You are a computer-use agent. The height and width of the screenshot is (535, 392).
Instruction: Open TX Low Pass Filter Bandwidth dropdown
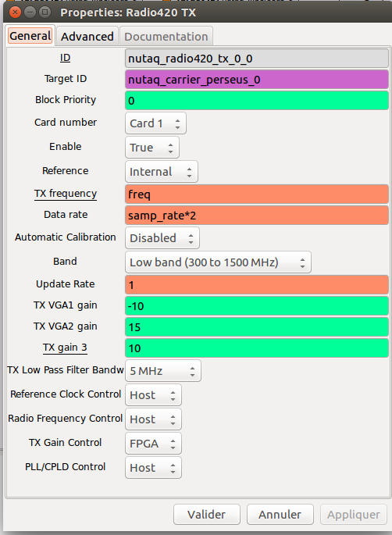(163, 370)
